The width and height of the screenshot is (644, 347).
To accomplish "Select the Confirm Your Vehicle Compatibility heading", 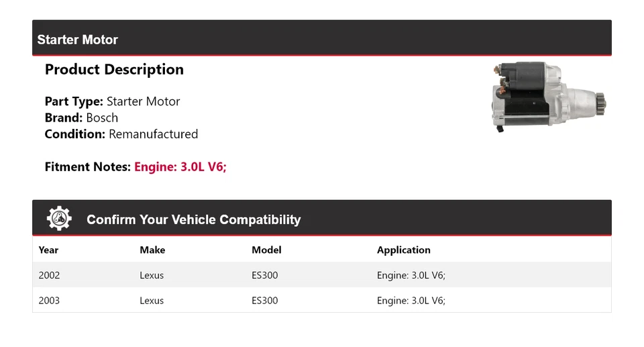I will click(193, 219).
